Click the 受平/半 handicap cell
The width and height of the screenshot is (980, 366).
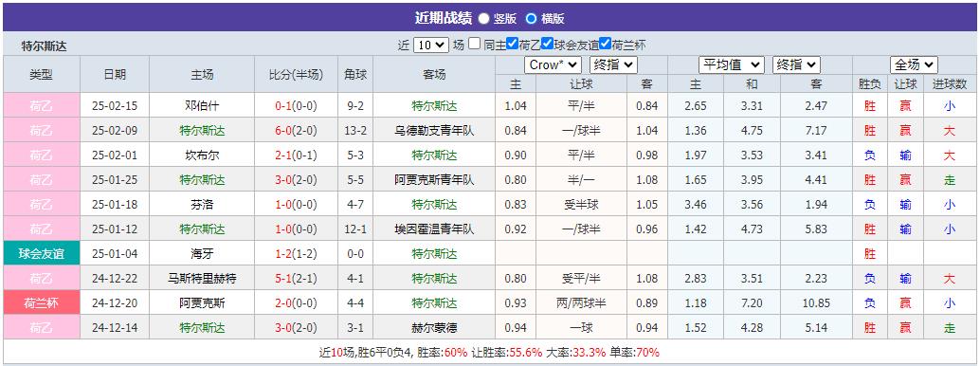click(x=581, y=279)
